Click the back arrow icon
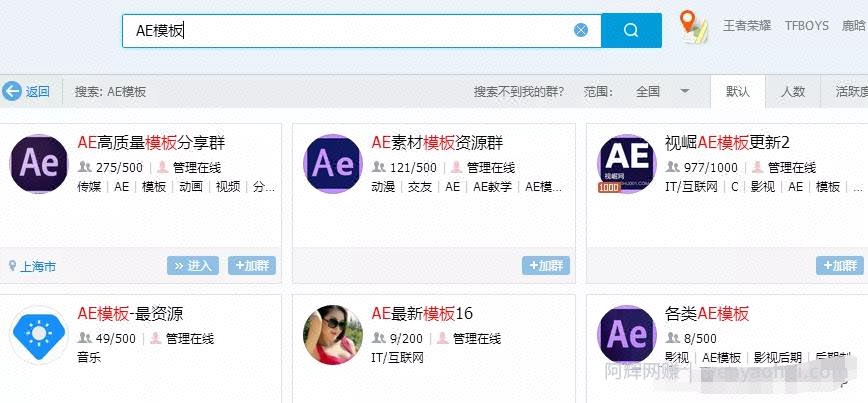The width and height of the screenshot is (868, 403). point(12,91)
